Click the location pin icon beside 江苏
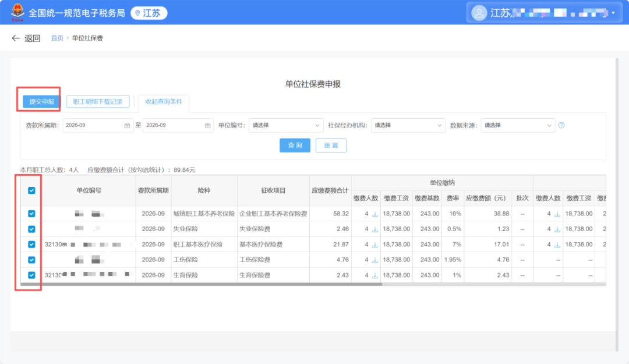Viewport: 629px width, 364px height. pyautogui.click(x=137, y=13)
